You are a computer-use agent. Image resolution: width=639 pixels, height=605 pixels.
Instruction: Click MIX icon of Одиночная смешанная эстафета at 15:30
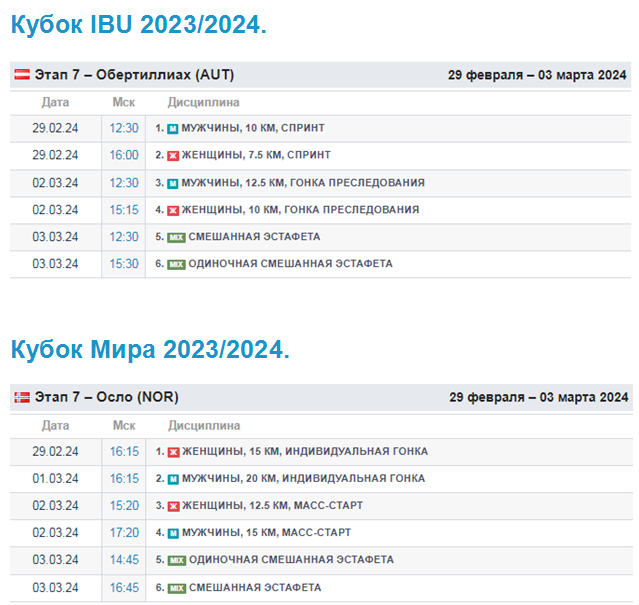click(x=176, y=265)
